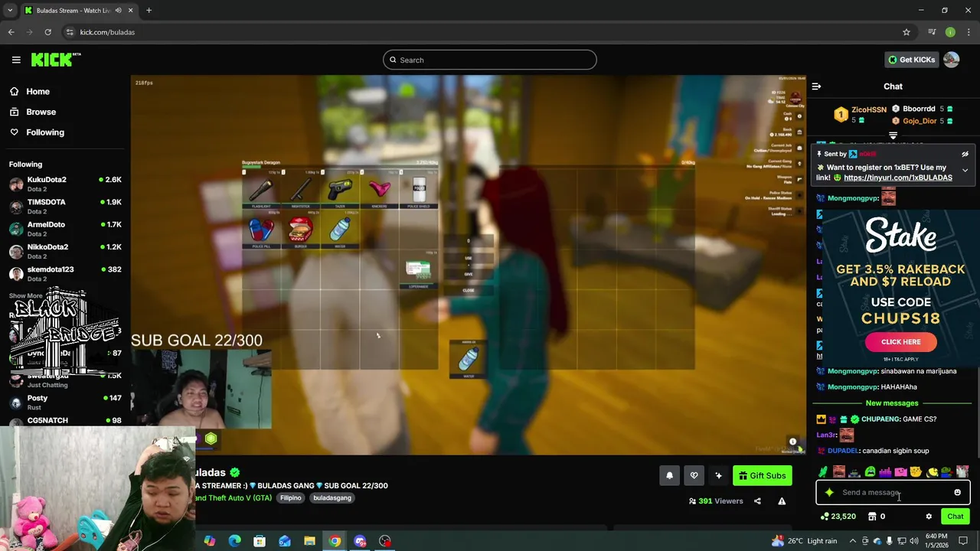The image size is (980, 551).
Task: Open the Grand Theft Auto V category link
Action: coord(234,498)
